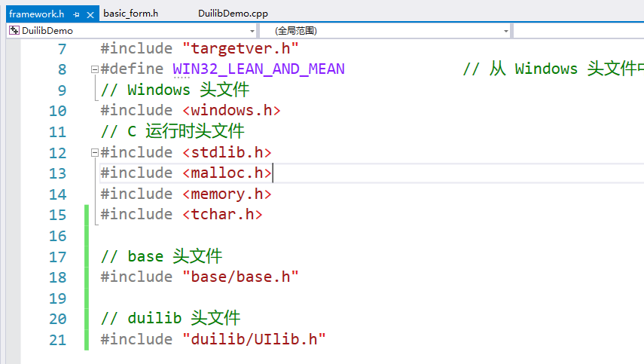Click the DuilibDemo project icon in navigation bar
The width and height of the screenshot is (644, 364).
14,31
